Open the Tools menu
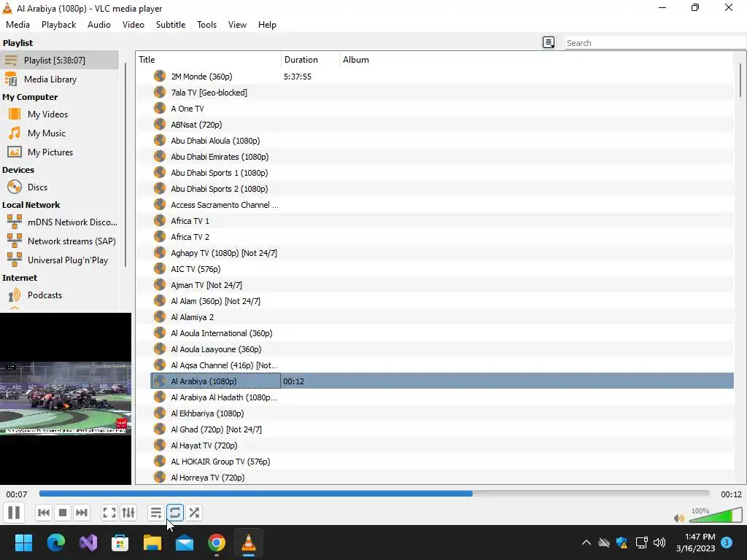 pyautogui.click(x=206, y=25)
